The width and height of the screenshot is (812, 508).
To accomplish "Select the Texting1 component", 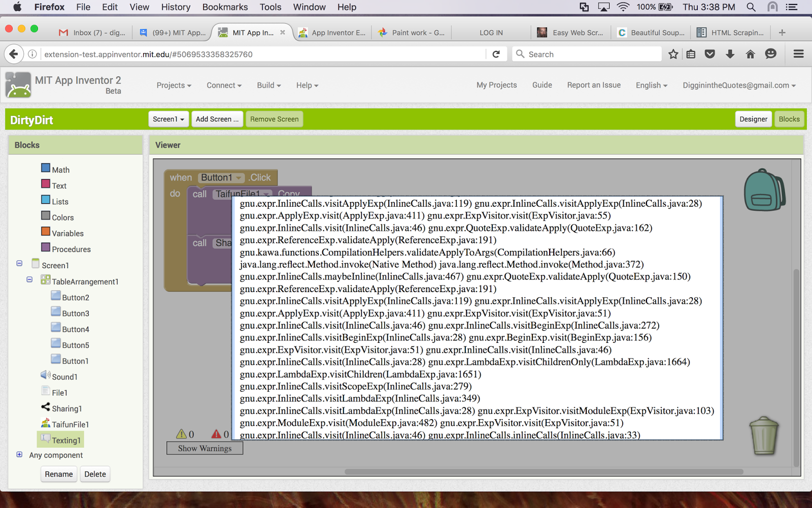I will point(60,440).
